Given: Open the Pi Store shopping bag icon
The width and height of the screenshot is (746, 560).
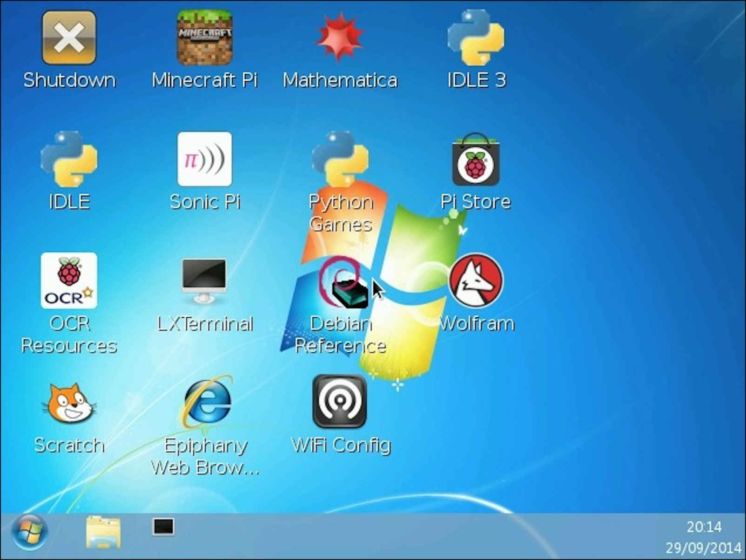Looking at the screenshot, I should pyautogui.click(x=476, y=159).
